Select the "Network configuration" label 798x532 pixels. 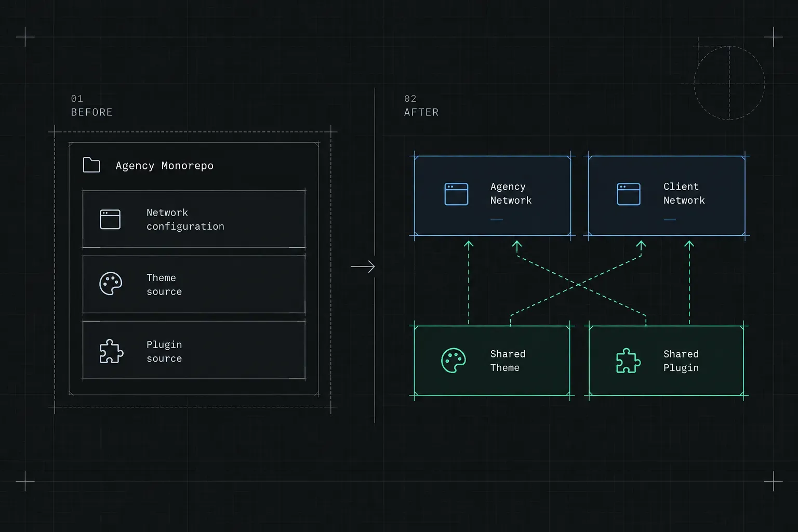tap(185, 219)
